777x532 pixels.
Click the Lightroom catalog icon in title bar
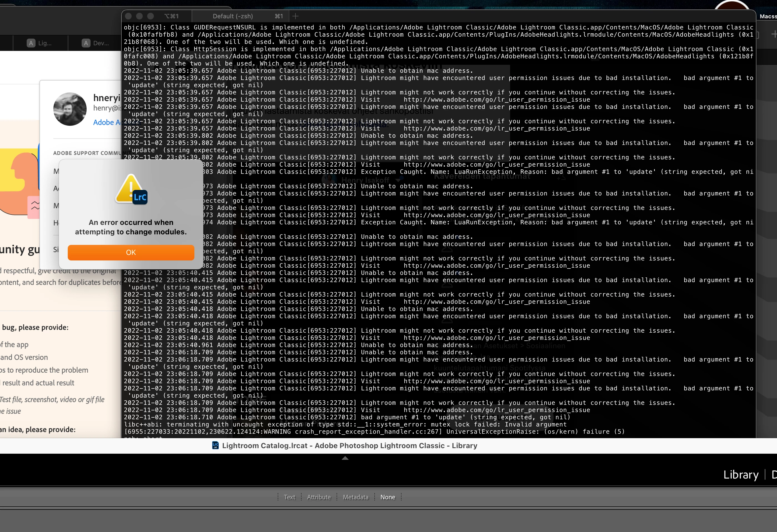(215, 445)
